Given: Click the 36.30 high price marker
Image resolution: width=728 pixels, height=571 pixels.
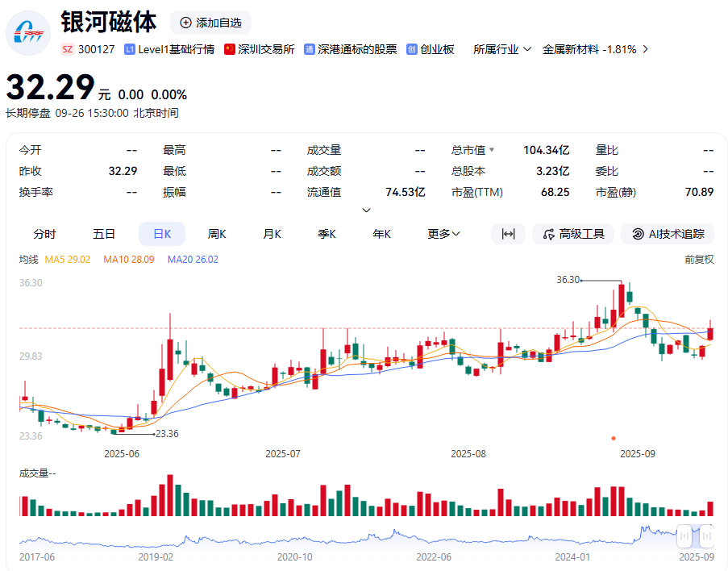Looking at the screenshot, I should [x=568, y=280].
